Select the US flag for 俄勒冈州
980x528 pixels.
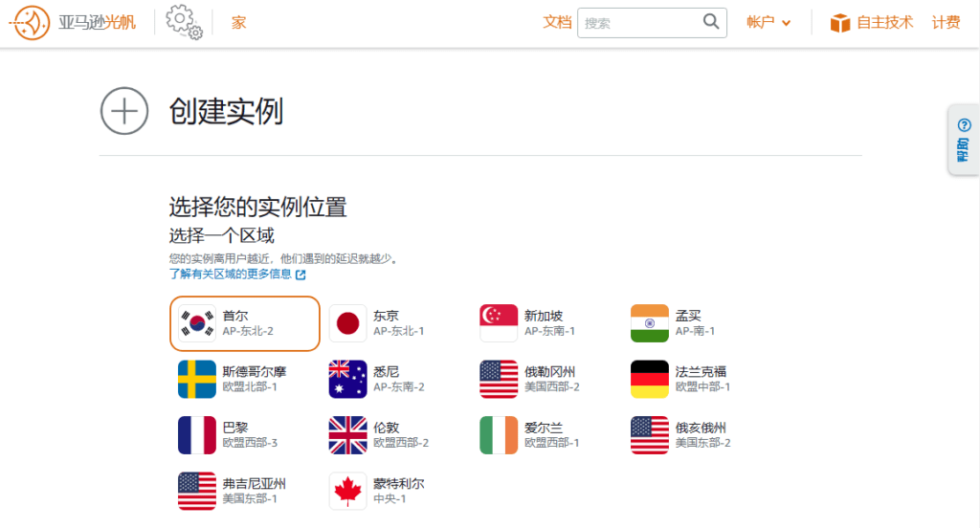[x=499, y=380]
